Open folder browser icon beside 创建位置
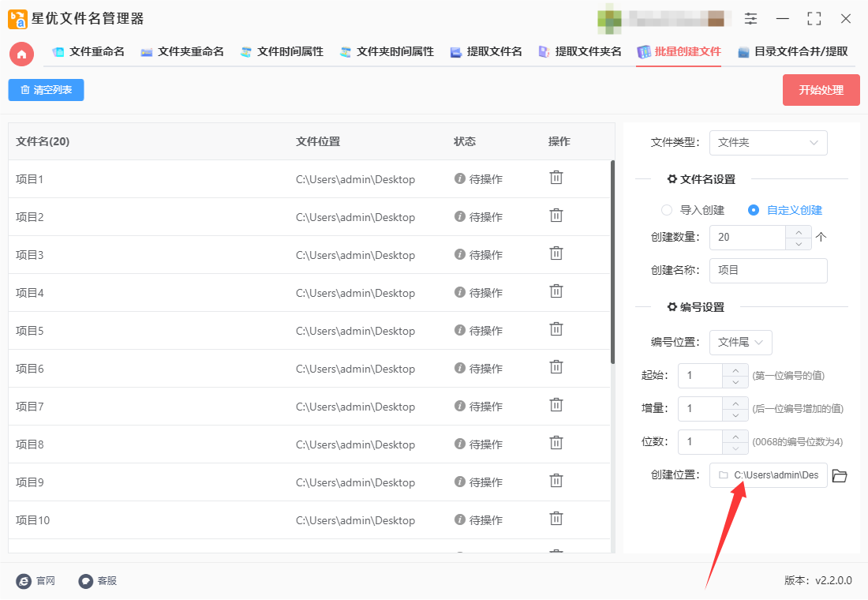 pos(840,475)
